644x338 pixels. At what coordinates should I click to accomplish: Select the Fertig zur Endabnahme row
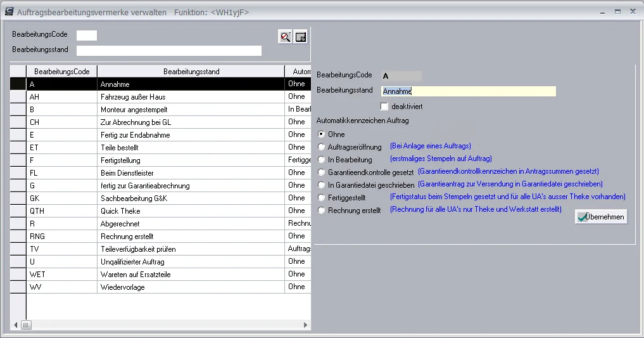tap(161, 135)
